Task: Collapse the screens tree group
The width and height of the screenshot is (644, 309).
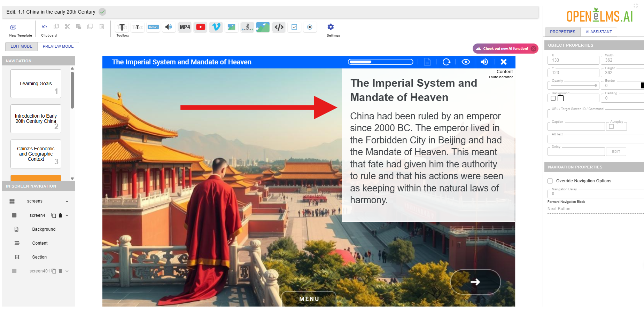Action: point(67,201)
